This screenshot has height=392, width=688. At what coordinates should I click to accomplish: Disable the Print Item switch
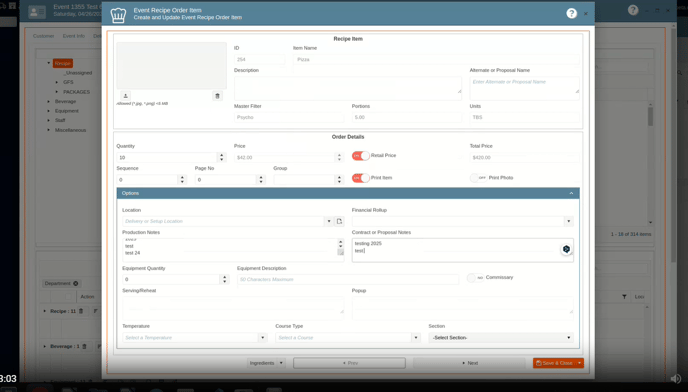[361, 178]
